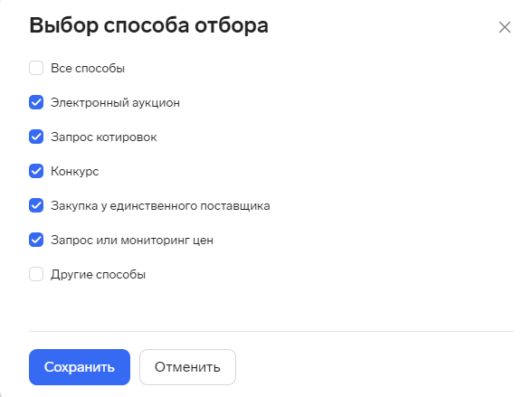Viewport: 532px width, 397px height.
Task: Deselect 'Закупка у единственного поставщика' checkbox
Action: click(x=36, y=205)
